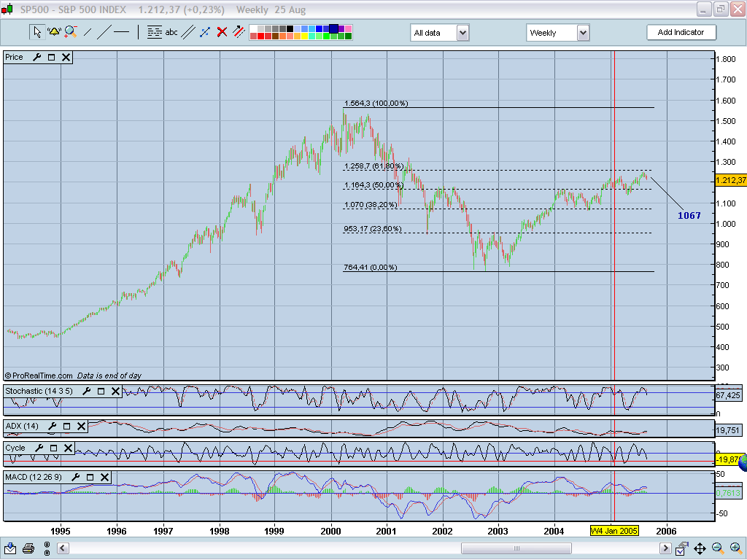The width and height of the screenshot is (747, 560).
Task: Select the abc text annotation tool
Action: click(171, 32)
